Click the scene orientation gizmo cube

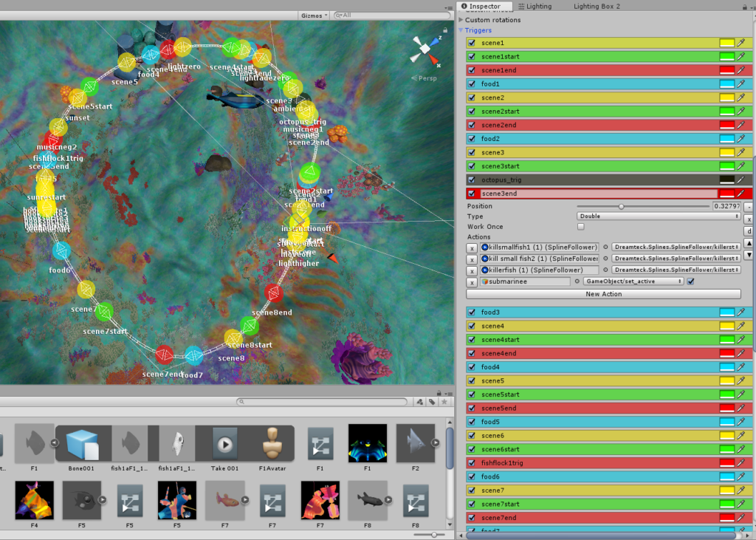pyautogui.click(x=425, y=48)
